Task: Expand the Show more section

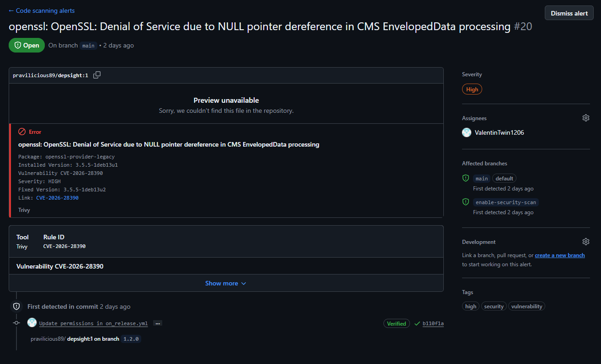Action: (226, 283)
